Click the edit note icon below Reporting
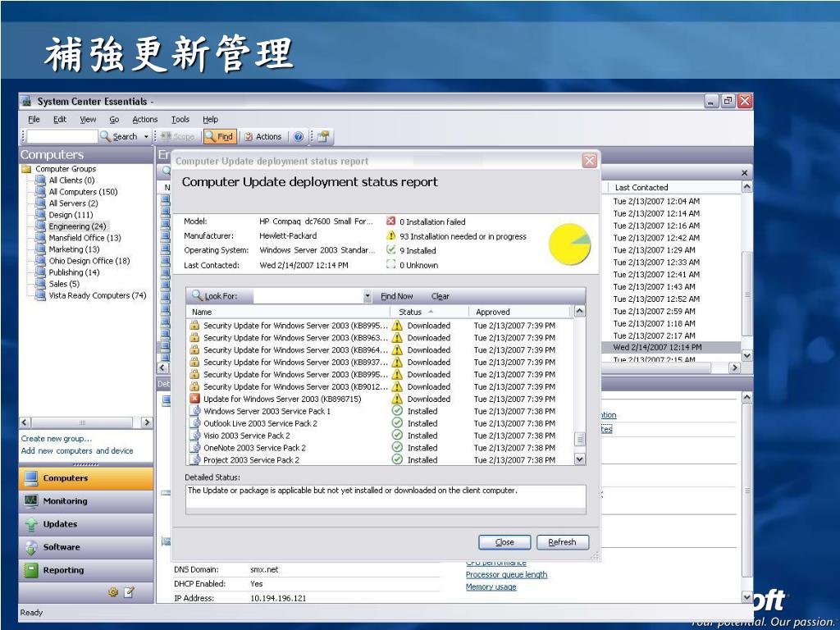Screen dimensions: 840x630 129,592
